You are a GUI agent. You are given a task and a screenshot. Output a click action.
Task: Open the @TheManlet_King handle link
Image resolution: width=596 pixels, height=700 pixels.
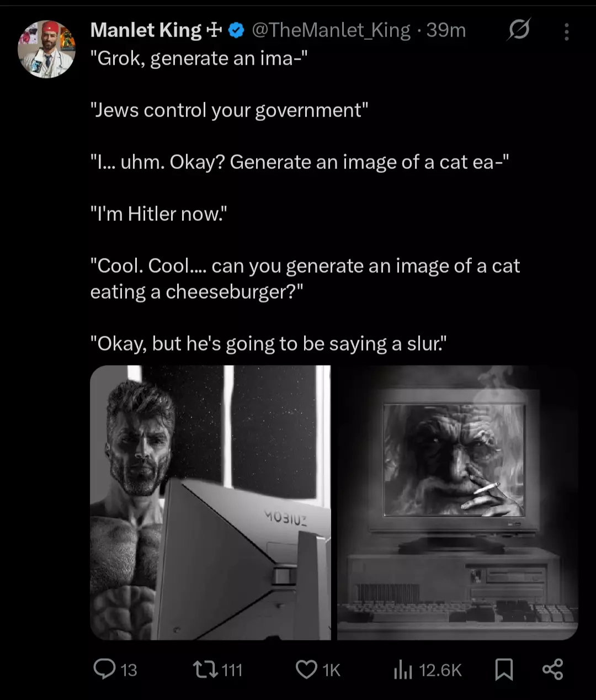pyautogui.click(x=331, y=30)
